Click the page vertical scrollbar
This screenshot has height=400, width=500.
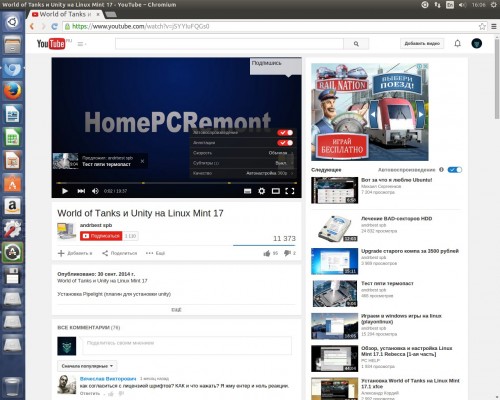click(497, 78)
